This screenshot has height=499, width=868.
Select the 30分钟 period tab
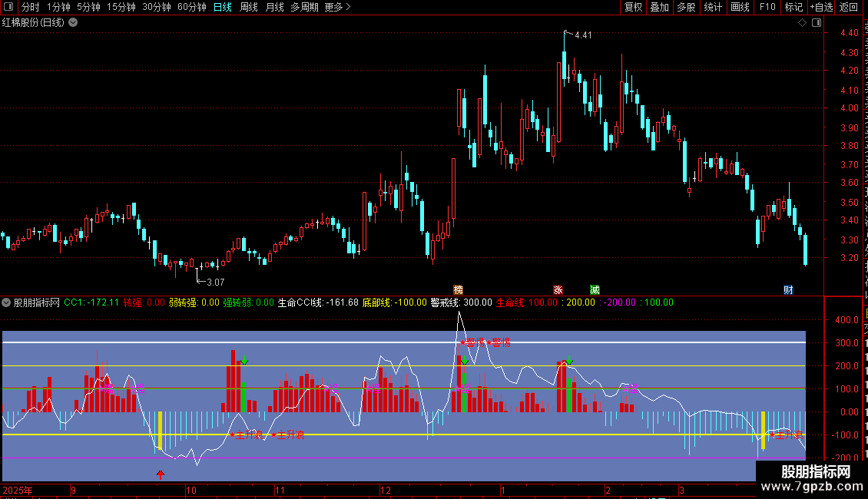[157, 7]
